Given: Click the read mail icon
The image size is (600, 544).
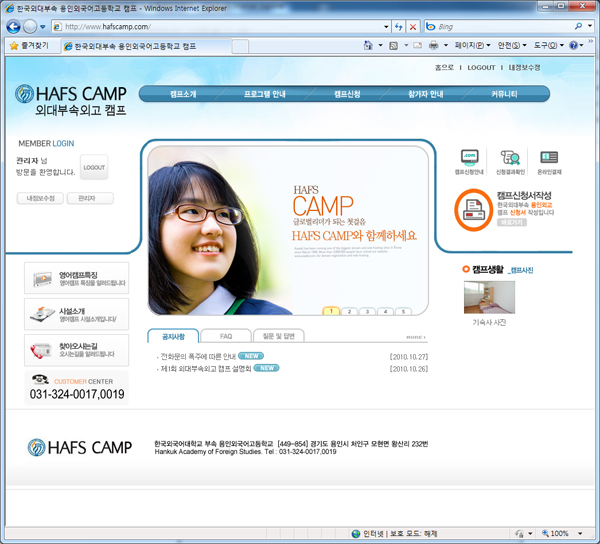Looking at the screenshot, I should [417, 46].
